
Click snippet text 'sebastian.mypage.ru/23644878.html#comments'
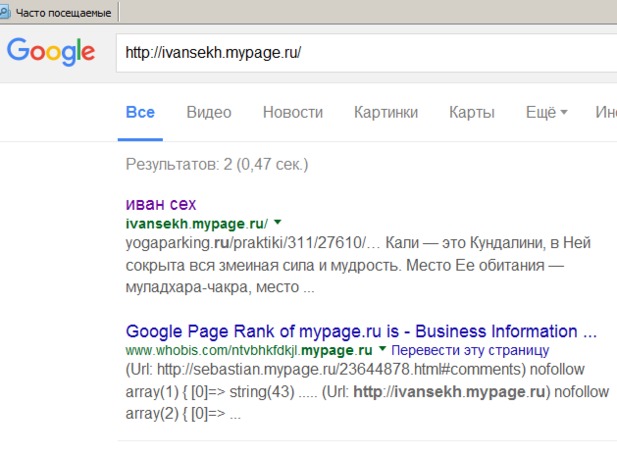click(x=358, y=370)
